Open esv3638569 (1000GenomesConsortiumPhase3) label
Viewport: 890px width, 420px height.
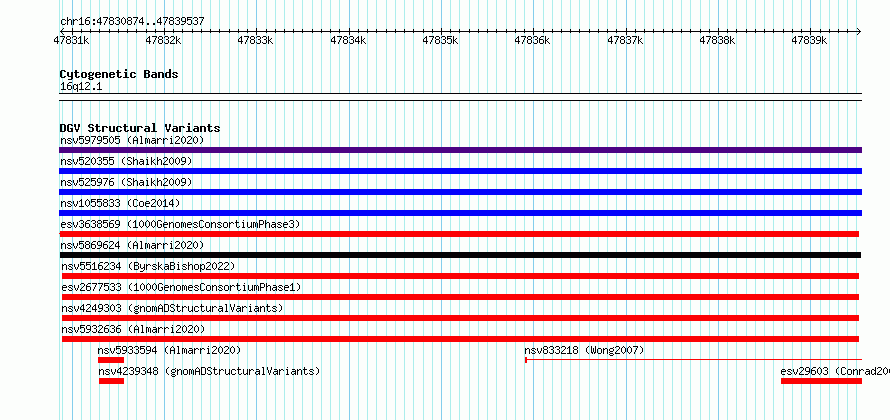point(180,224)
